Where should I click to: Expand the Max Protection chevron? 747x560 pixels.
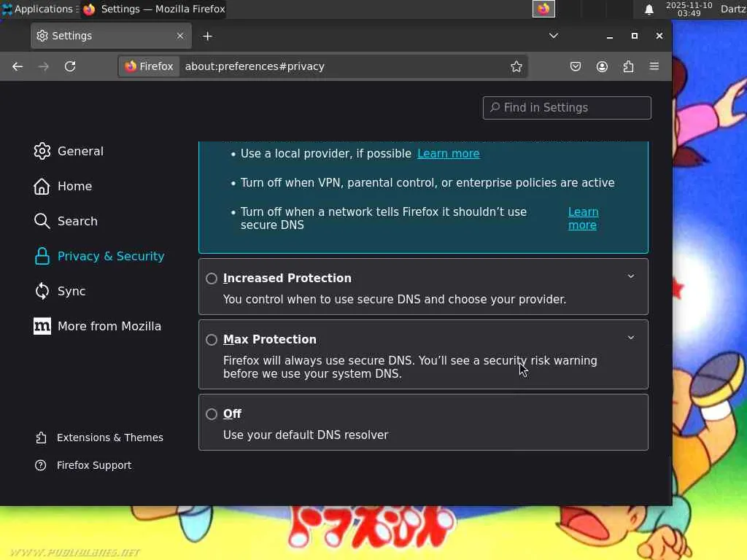(631, 338)
